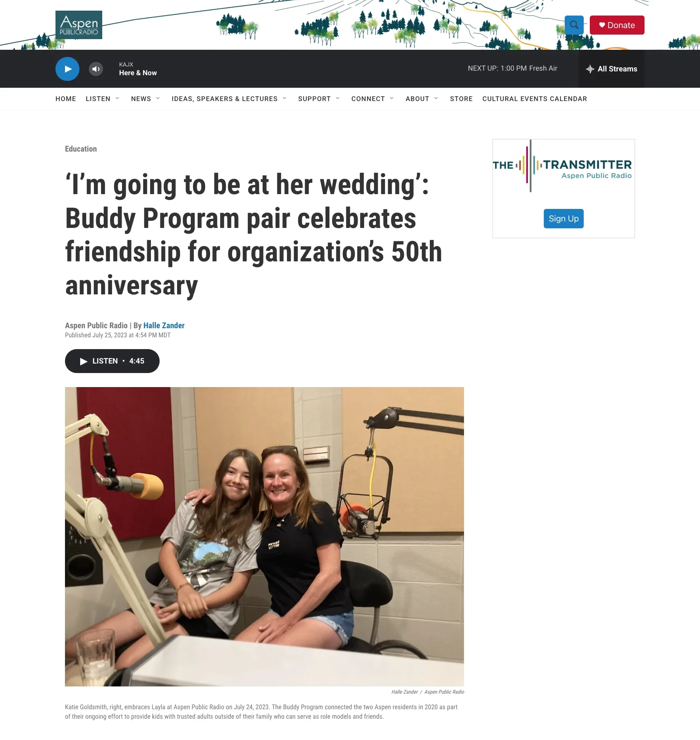This screenshot has width=700, height=740.
Task: Expand the News dropdown arrow
Action: click(158, 98)
